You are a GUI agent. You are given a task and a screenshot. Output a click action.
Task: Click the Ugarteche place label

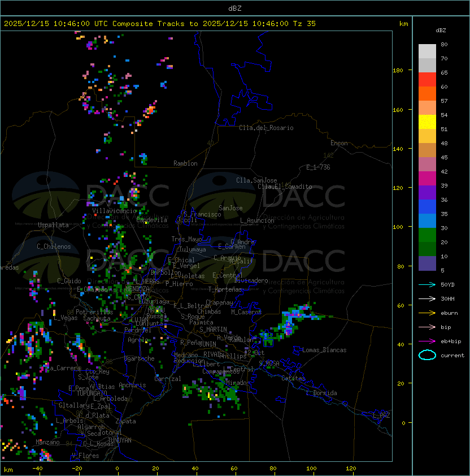pyautogui.click(x=140, y=358)
